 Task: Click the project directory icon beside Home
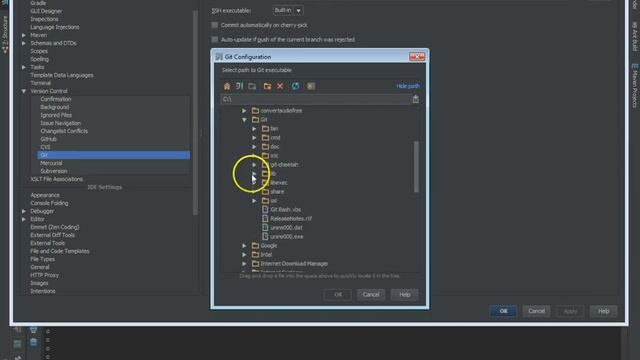click(240, 86)
